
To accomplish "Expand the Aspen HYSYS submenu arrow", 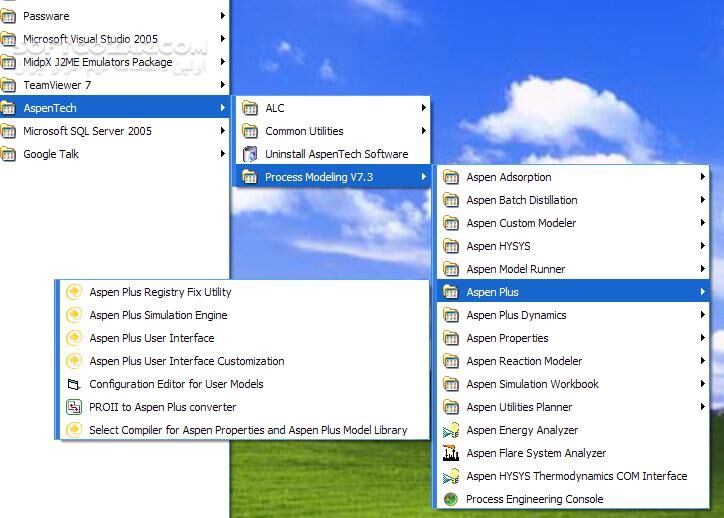I will [703, 246].
